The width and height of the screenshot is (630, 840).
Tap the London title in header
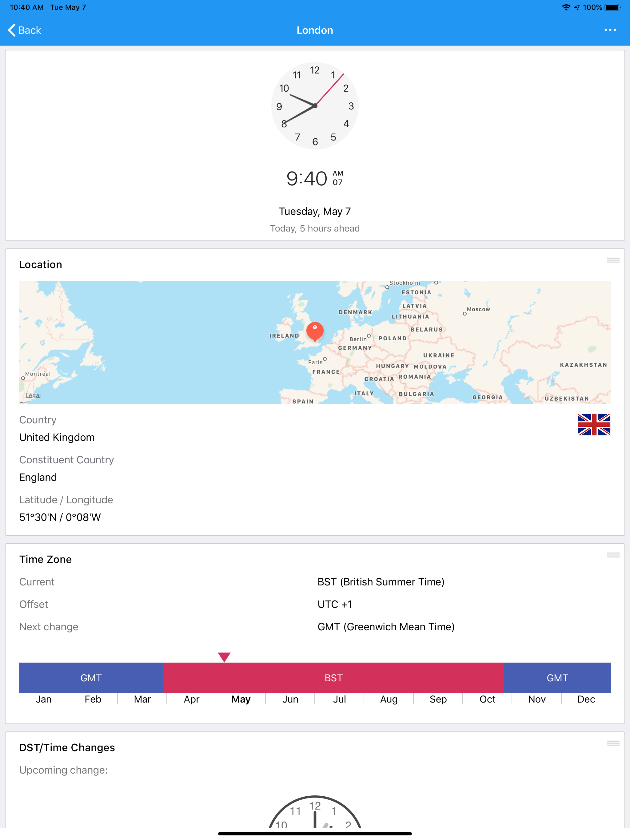[x=315, y=30]
